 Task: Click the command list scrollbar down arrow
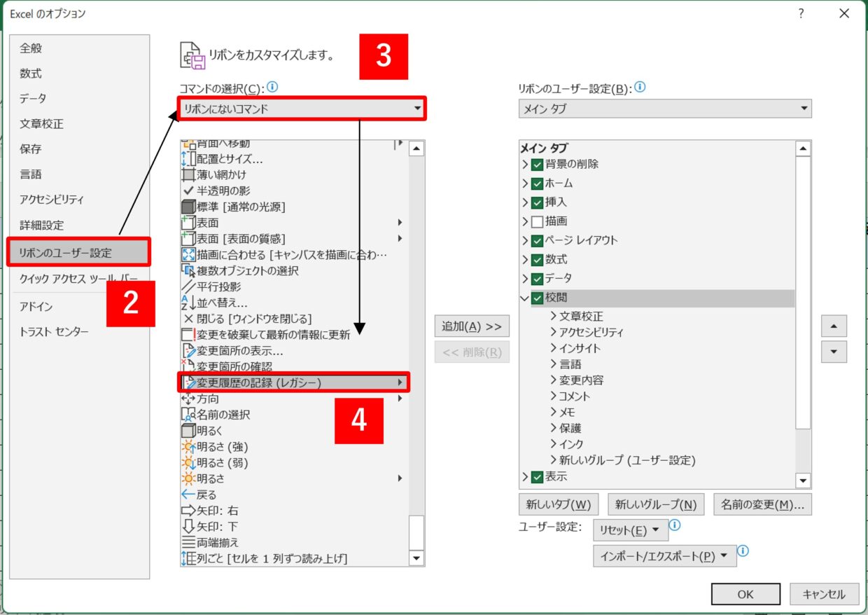click(417, 558)
